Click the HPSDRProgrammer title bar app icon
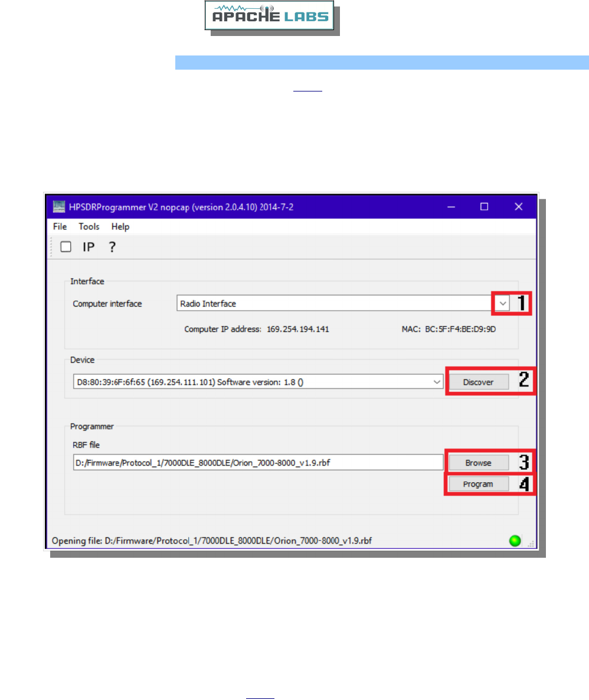Image resolution: width=589 pixels, height=700 pixels. point(59,207)
